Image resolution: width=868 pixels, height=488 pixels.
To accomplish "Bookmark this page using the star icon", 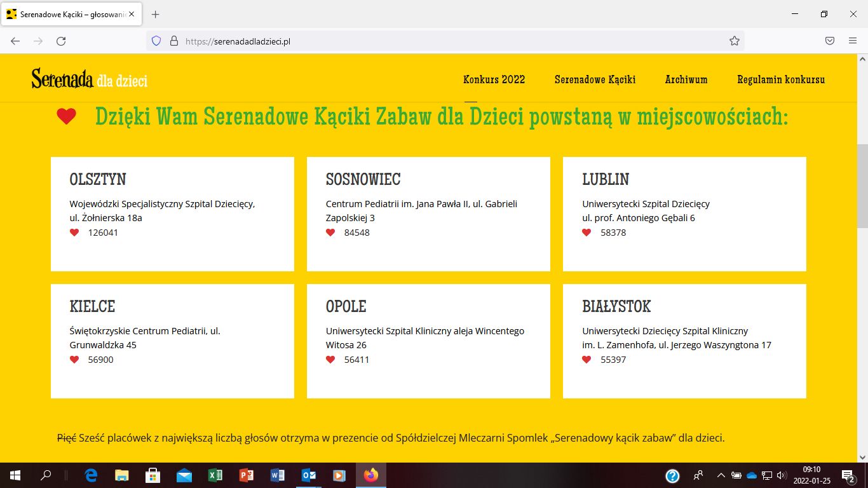I will (x=735, y=41).
